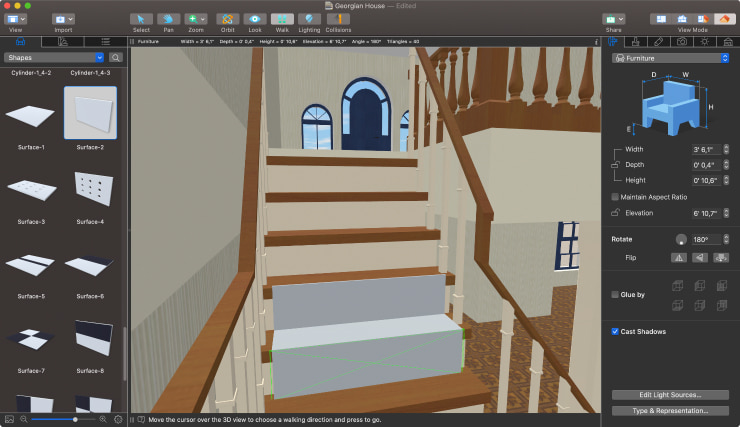Click Edit Light Sources button
This screenshot has width=740, height=427.
pyautogui.click(x=670, y=395)
